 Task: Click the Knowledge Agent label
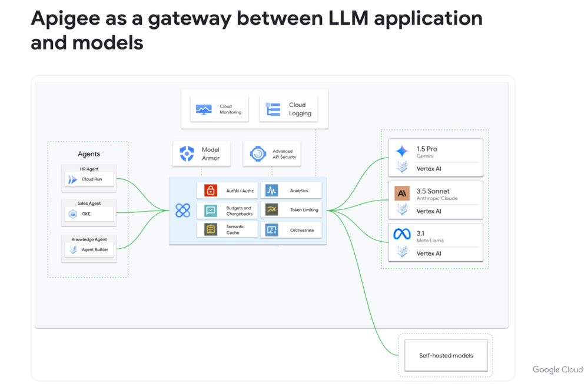pos(89,239)
